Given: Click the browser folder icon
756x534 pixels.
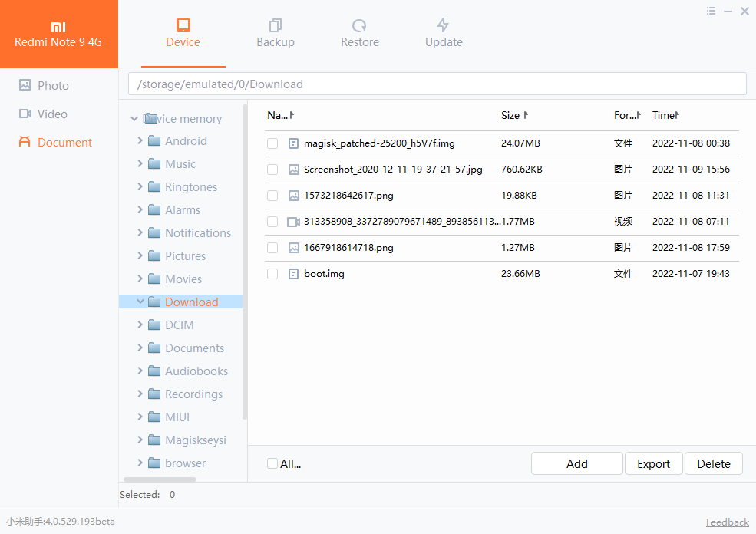Looking at the screenshot, I should point(154,463).
